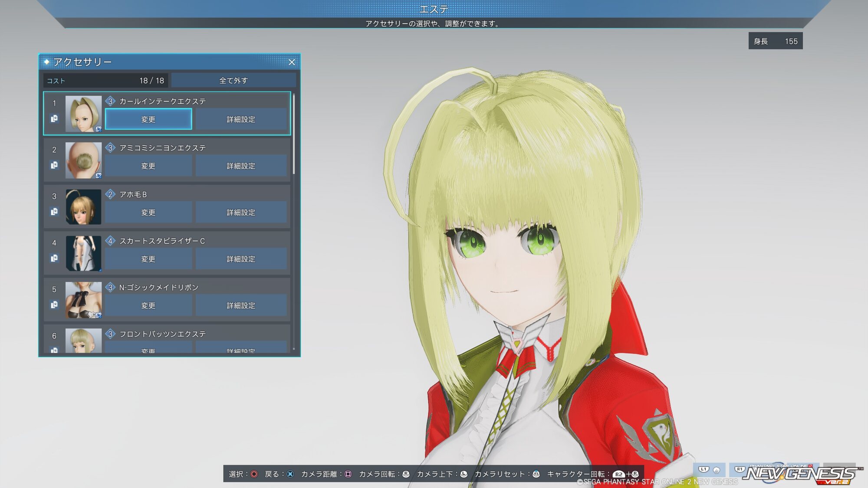The width and height of the screenshot is (868, 488).
Task: Select the アミコミシニヨンエクステ thumbnail
Action: (83, 160)
